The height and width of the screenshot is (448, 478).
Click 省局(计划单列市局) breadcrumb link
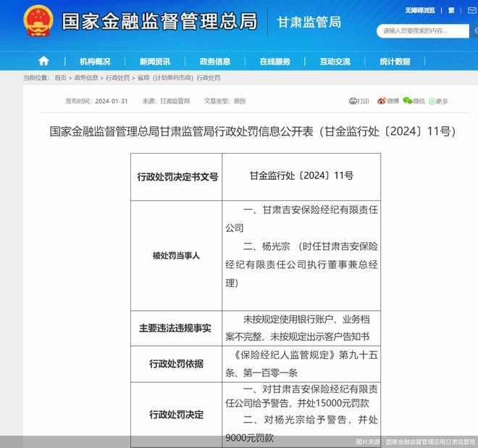164,78
